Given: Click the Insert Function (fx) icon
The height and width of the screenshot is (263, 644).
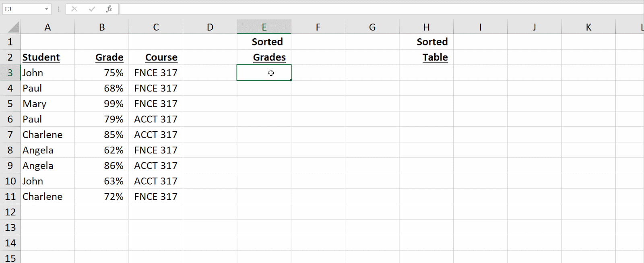Looking at the screenshot, I should click(x=109, y=9).
